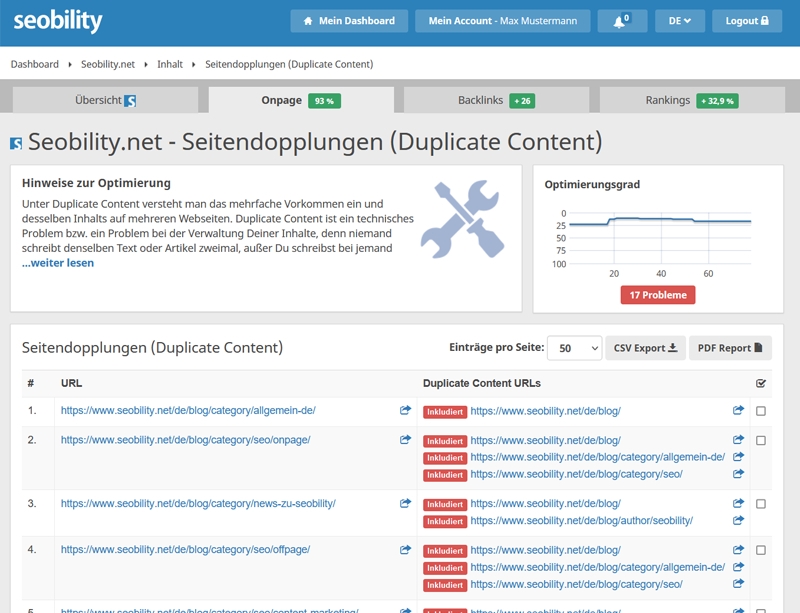Image resolution: width=800 pixels, height=613 pixels.
Task: Click the URL column header
Action: (71, 383)
